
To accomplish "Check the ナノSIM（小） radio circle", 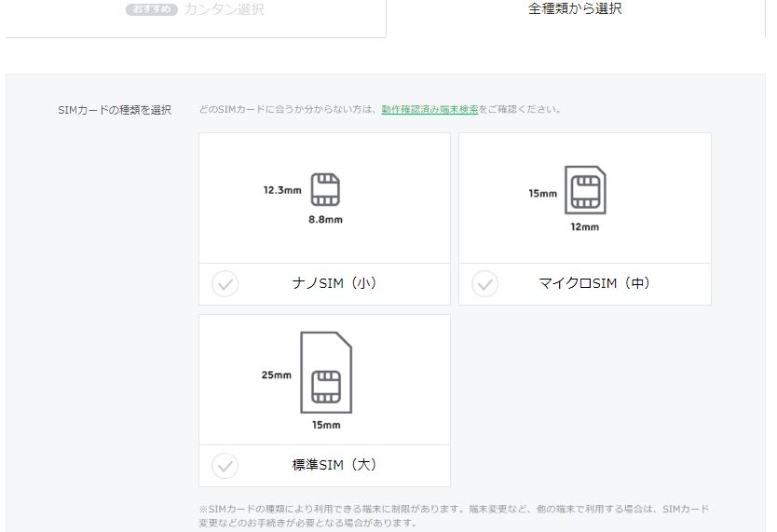I will tap(225, 284).
